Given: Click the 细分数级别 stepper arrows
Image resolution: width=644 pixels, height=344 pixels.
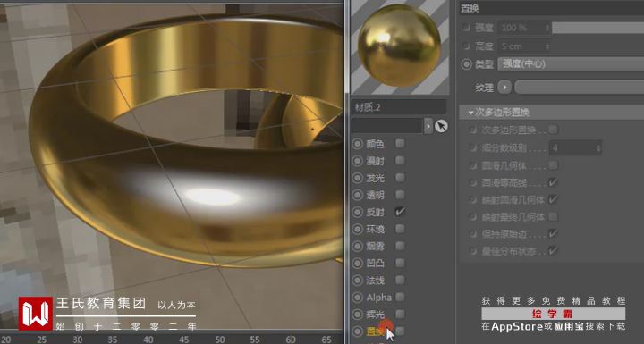Looking at the screenshot, I should pyautogui.click(x=598, y=148).
